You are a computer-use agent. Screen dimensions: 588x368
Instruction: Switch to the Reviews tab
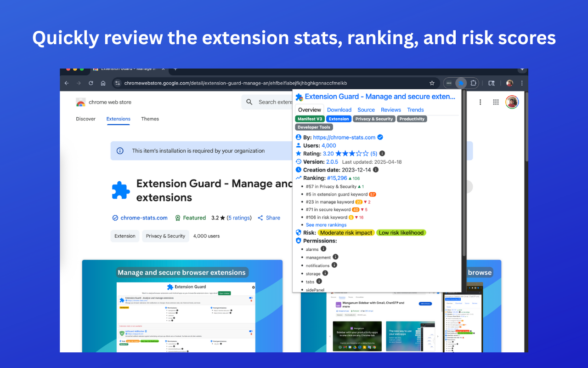click(x=391, y=109)
